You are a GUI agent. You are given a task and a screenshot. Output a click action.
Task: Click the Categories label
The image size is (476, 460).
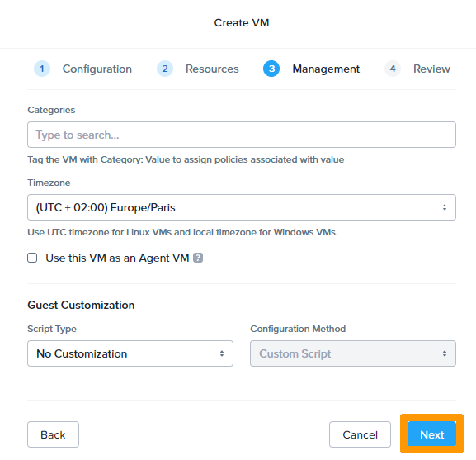[x=51, y=110]
